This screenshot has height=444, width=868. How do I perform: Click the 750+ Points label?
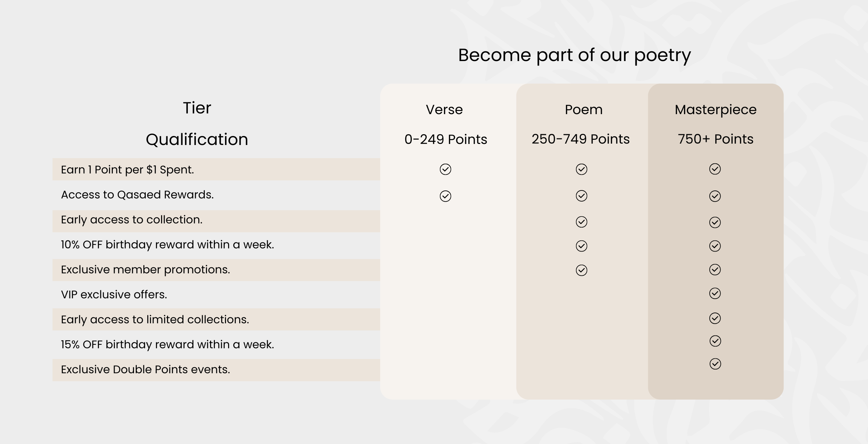[x=716, y=139]
